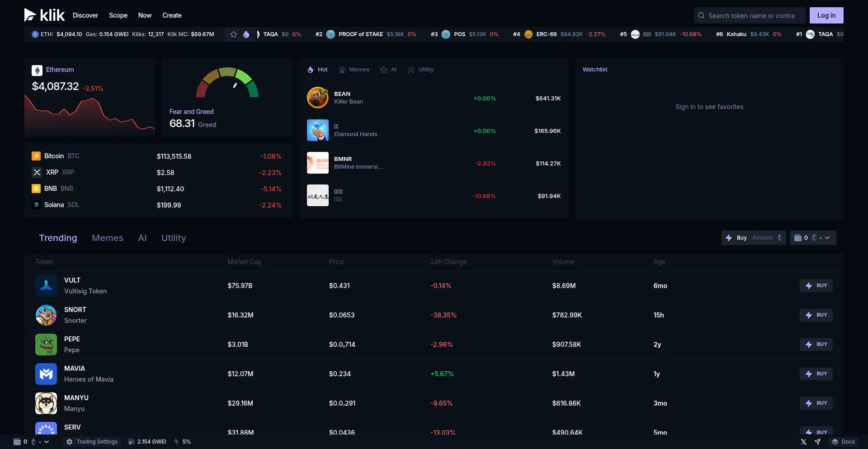This screenshot has height=449, width=868.
Task: Click the PEPE token frog icon
Action: 46,345
